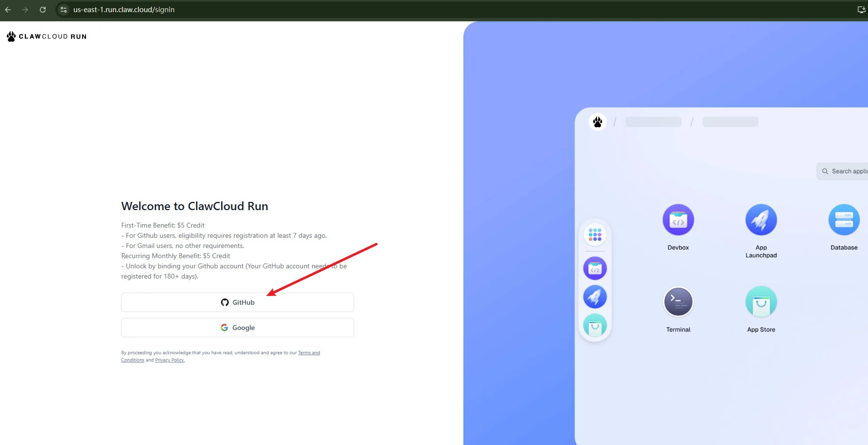868x445 pixels.
Task: Select the App Store icon in the dock
Action: click(595, 326)
